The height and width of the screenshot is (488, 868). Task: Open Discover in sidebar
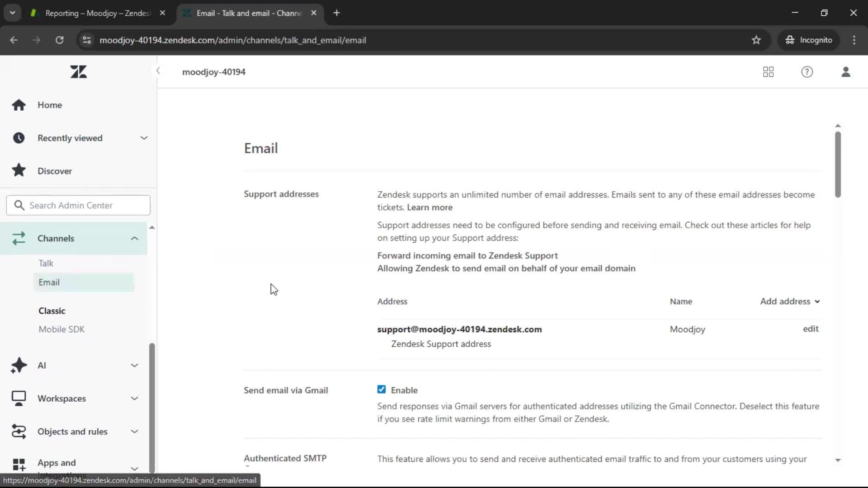click(x=55, y=171)
